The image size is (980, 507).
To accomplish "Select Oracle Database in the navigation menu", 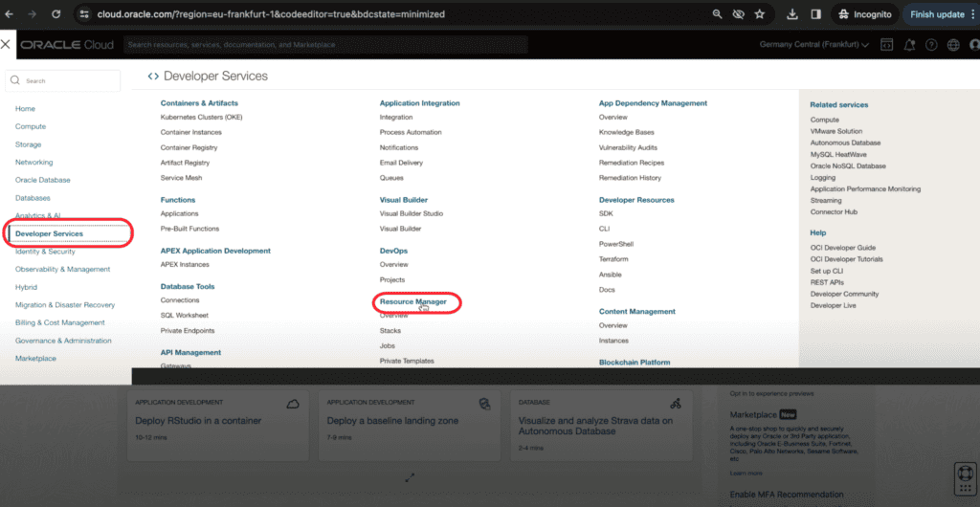I will tap(42, 180).
